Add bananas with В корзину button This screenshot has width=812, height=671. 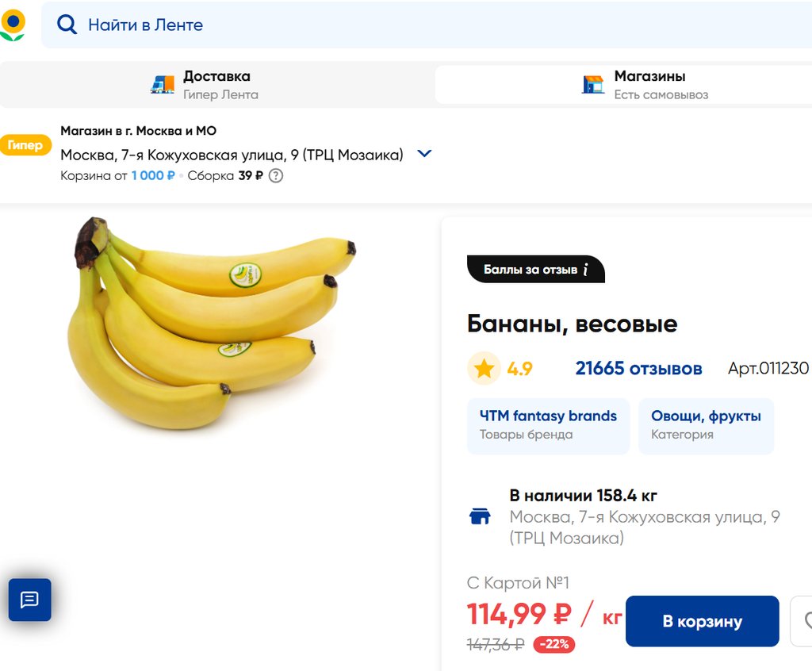pos(702,621)
